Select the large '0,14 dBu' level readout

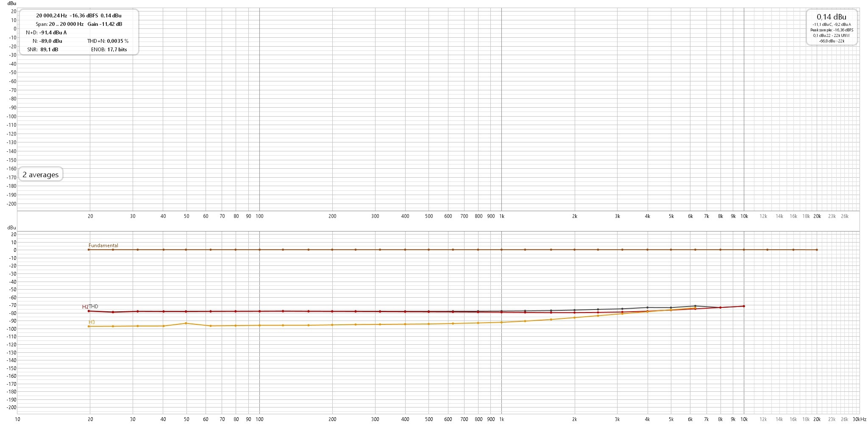point(832,17)
